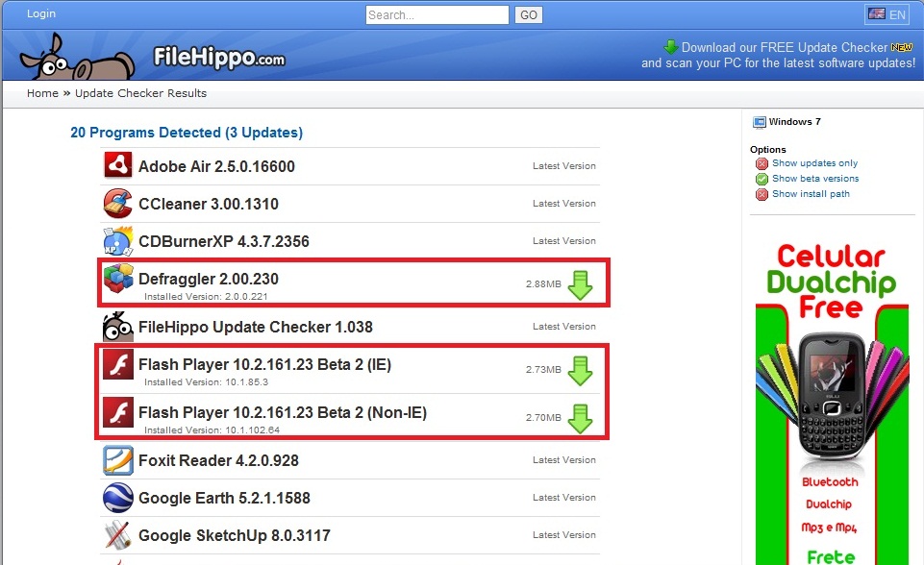The width and height of the screenshot is (924, 565).
Task: Click Latest Version status for Foxit Reader
Action: [x=564, y=460]
